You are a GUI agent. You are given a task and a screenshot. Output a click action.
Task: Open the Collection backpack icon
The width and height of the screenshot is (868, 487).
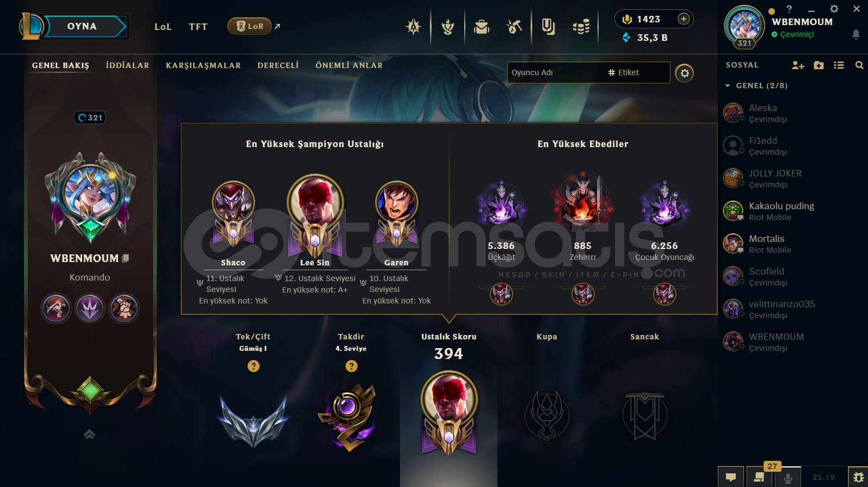click(482, 26)
